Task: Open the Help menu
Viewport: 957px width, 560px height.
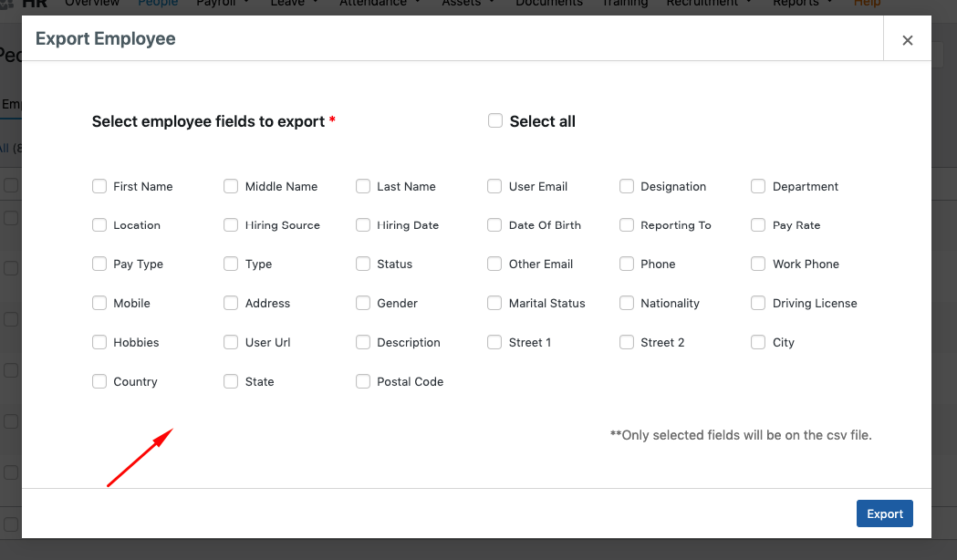Action: point(866,4)
